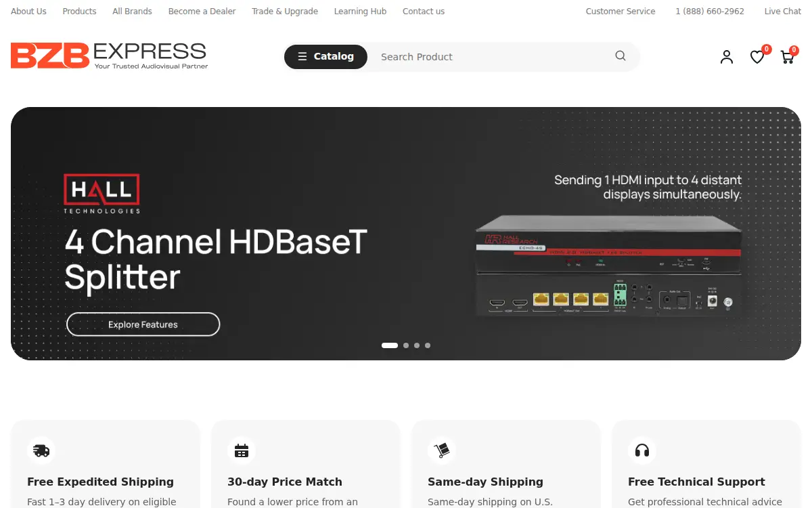
Task: Click the Same-day Shipping title
Action: tap(485, 482)
